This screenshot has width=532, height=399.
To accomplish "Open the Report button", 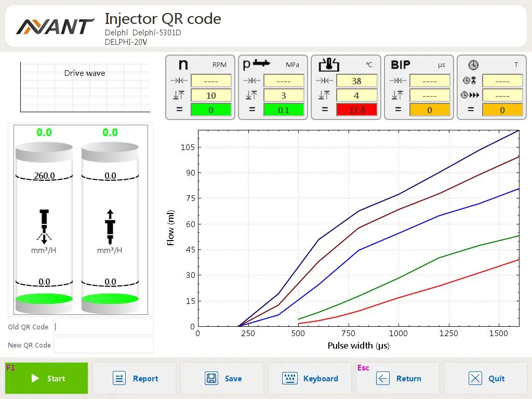I will [136, 378].
